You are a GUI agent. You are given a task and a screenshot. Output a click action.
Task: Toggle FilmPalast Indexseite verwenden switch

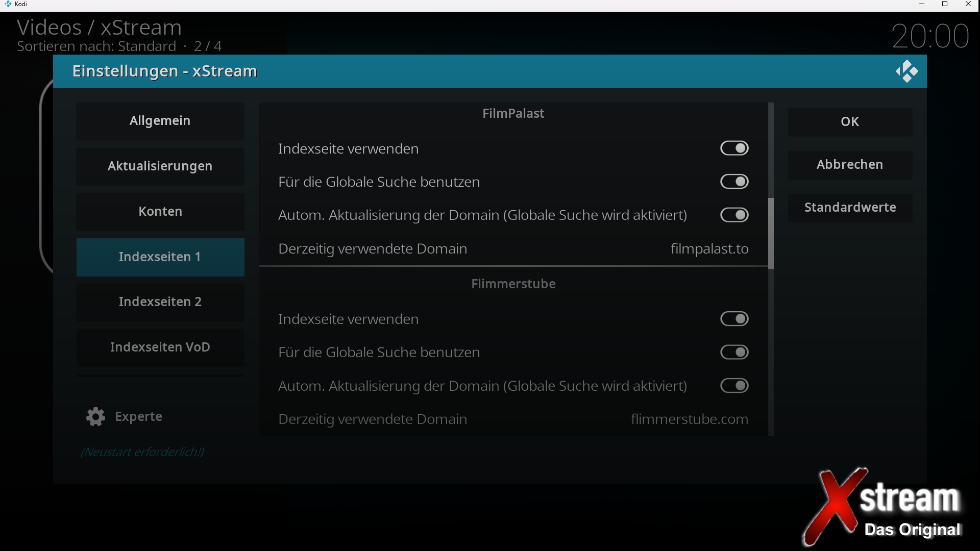click(x=734, y=148)
